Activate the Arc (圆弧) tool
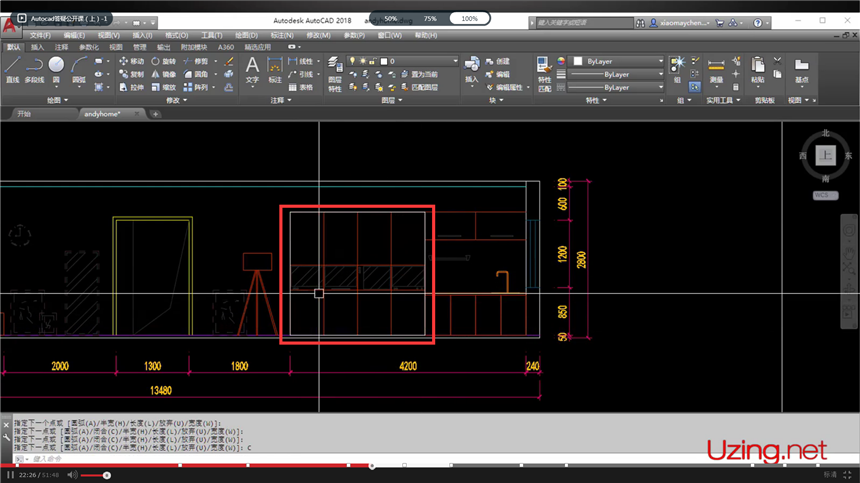The width and height of the screenshot is (860, 483). click(77, 68)
